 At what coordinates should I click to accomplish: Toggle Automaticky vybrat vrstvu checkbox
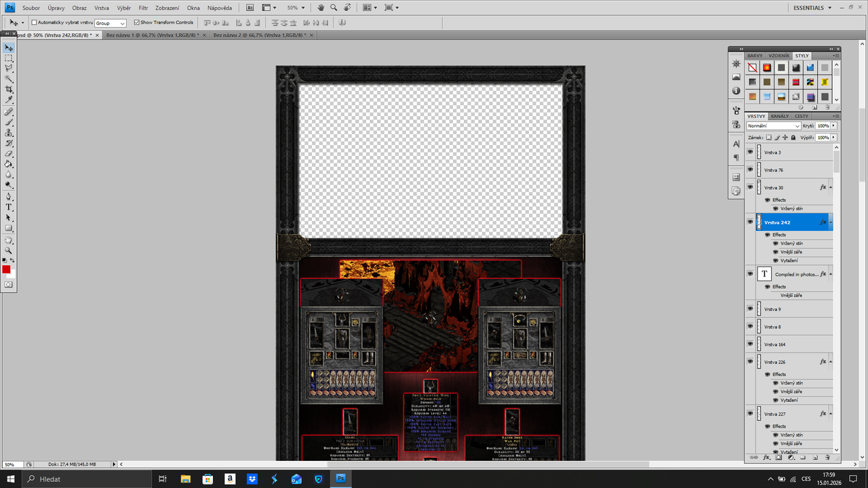(34, 22)
